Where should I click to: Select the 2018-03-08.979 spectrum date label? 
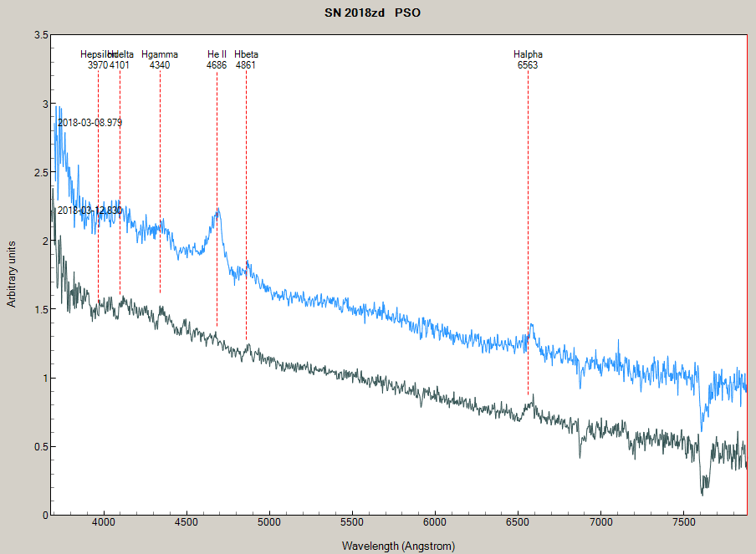[x=89, y=122]
